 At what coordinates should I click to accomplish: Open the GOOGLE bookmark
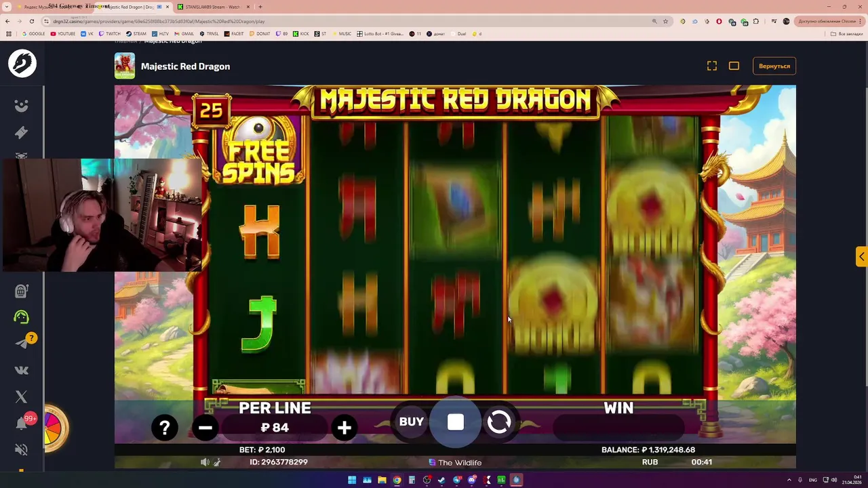33,33
